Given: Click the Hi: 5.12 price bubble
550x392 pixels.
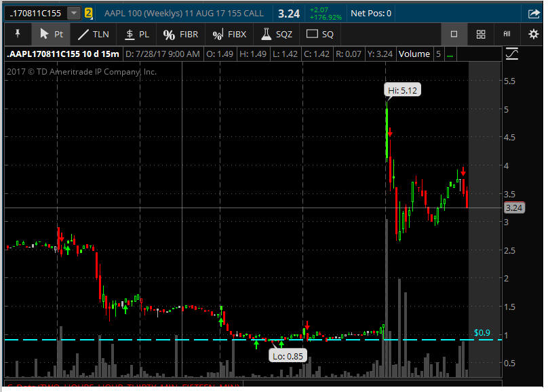Looking at the screenshot, I should pyautogui.click(x=402, y=90).
